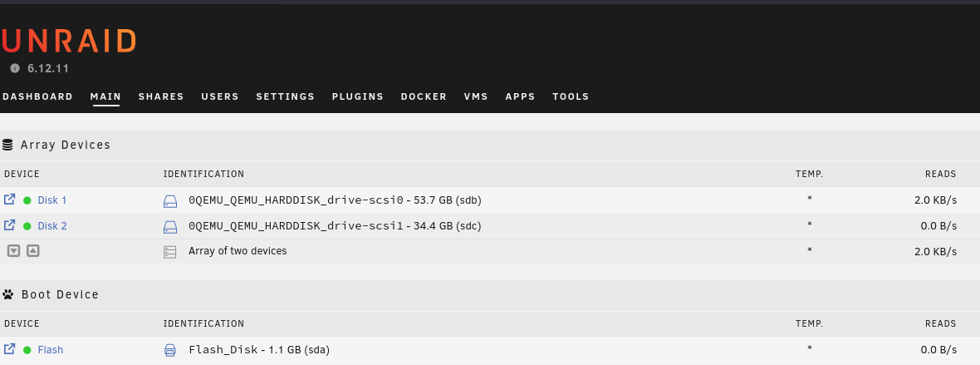
Task: Click the drive icon beside scsi1 identification
Action: (x=170, y=227)
